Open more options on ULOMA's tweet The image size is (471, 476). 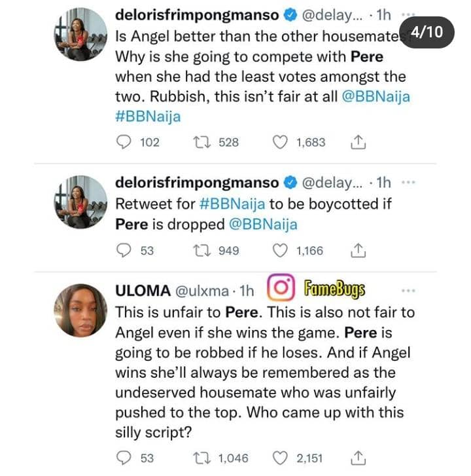point(408,290)
